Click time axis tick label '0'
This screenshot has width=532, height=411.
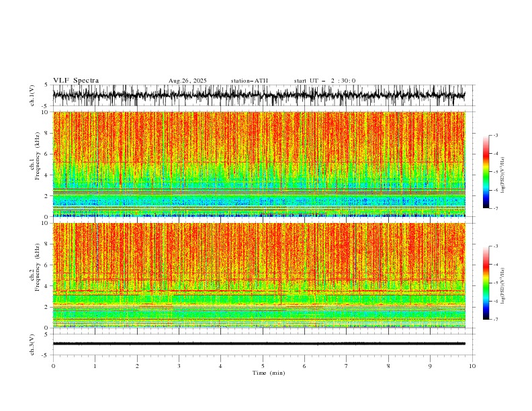point(53,366)
